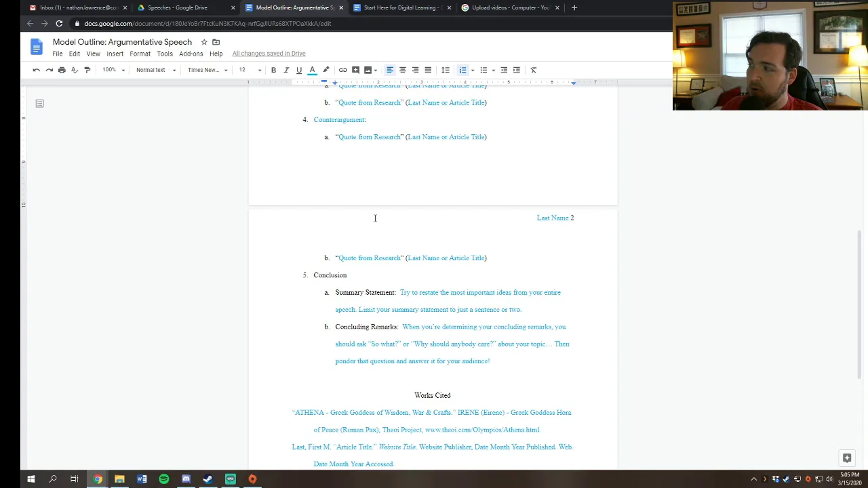Screen dimensions: 868x488
Task: Decrease the indent
Action: (504, 70)
